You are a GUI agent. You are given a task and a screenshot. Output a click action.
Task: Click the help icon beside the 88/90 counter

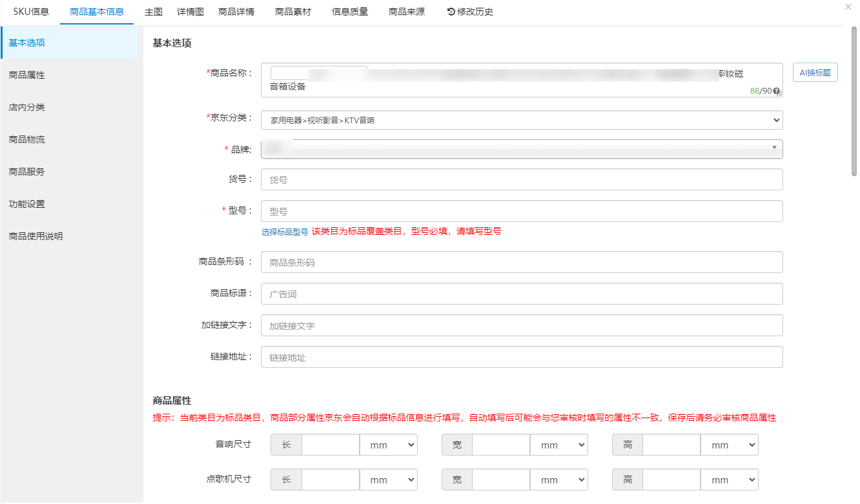coord(776,91)
